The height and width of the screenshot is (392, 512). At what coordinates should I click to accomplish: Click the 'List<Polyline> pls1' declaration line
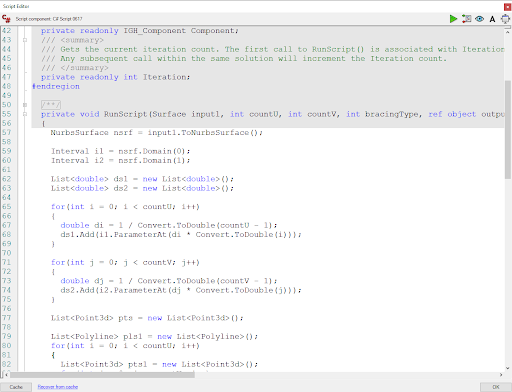pyautogui.click(x=154, y=337)
